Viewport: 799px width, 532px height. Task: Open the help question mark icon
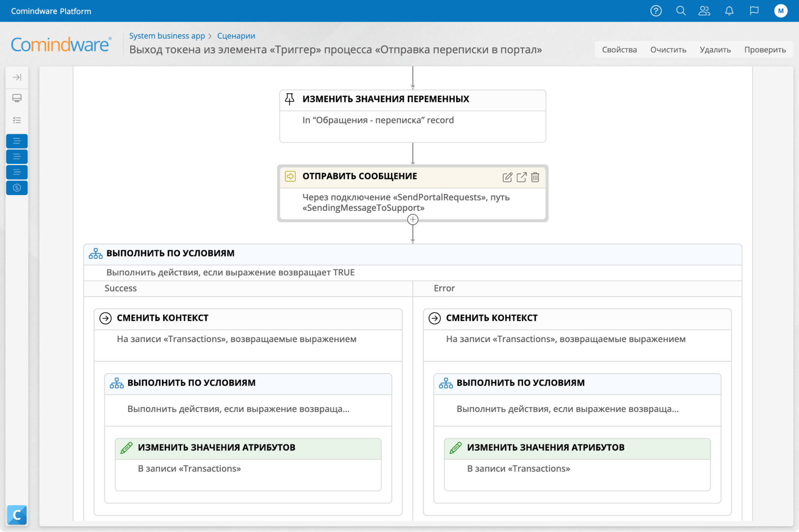pos(656,11)
